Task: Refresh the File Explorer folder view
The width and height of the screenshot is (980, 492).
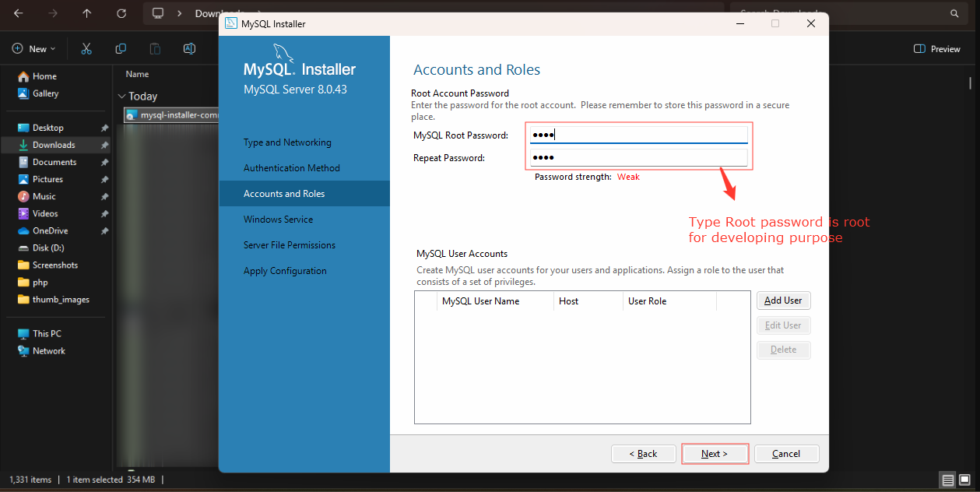Action: click(x=121, y=13)
